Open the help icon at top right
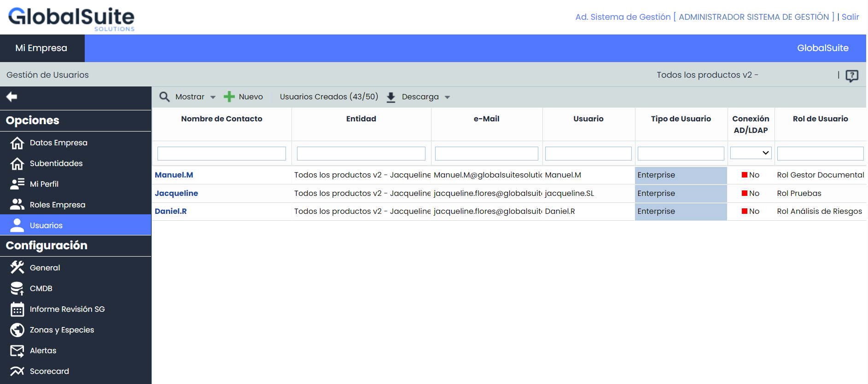 coord(851,75)
